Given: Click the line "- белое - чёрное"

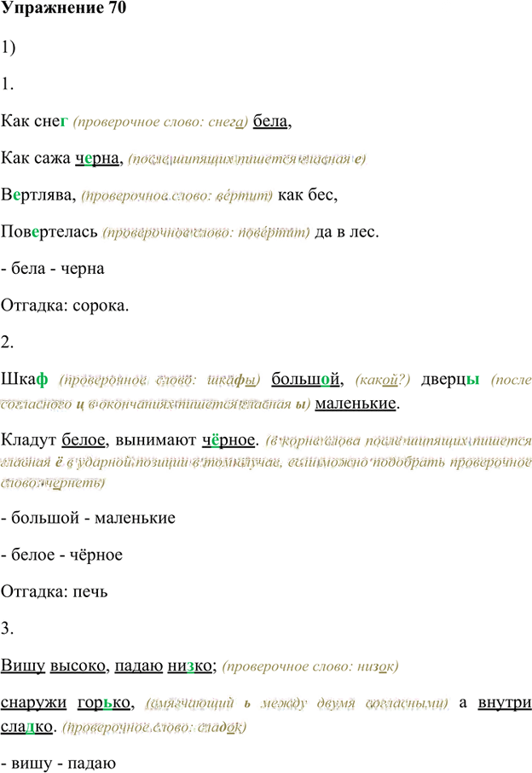Looking at the screenshot, I should pos(61,555).
